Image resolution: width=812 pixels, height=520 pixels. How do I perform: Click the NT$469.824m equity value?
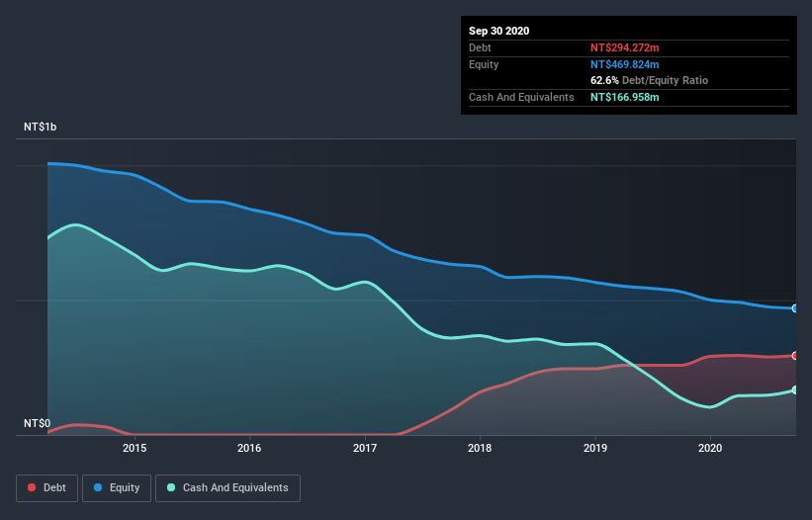point(624,64)
